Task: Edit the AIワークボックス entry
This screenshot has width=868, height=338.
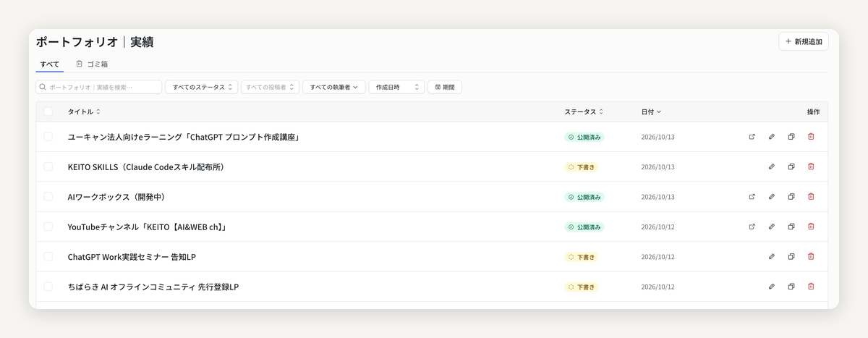Action: [x=772, y=196]
